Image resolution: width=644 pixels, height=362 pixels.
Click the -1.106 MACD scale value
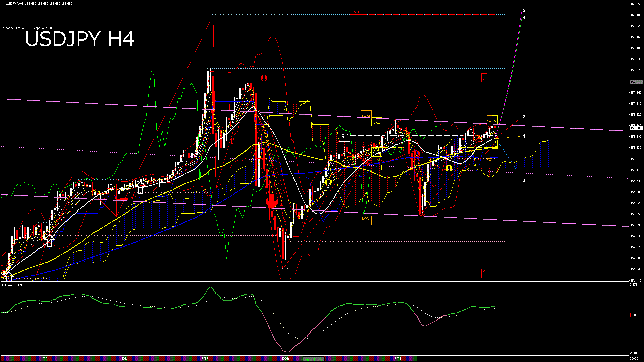click(634, 353)
